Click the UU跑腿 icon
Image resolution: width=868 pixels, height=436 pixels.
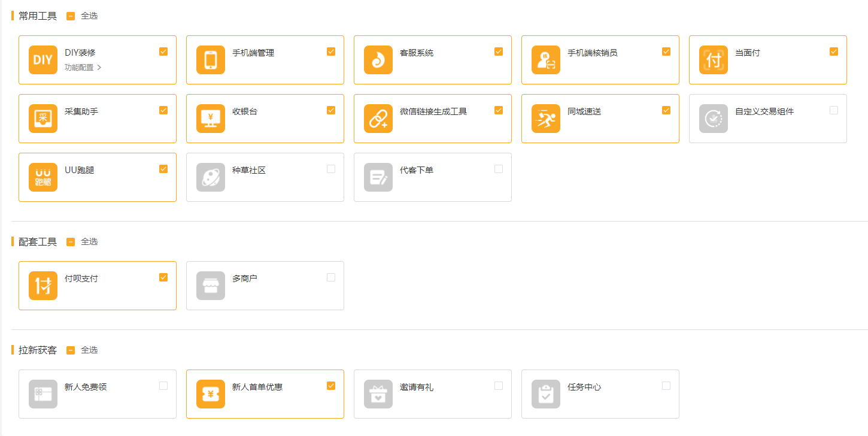pos(43,177)
